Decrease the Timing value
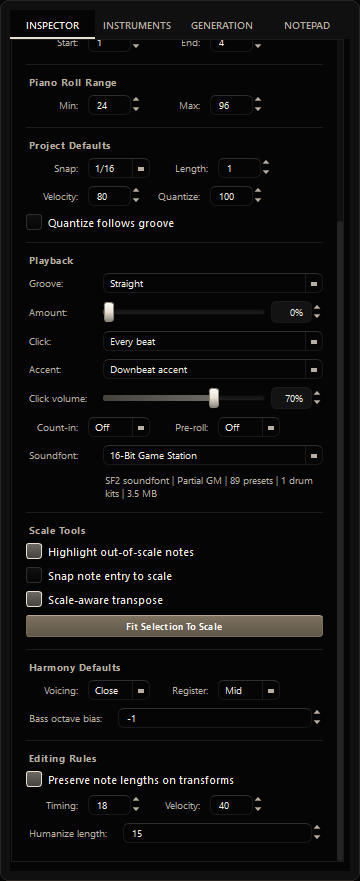 [136, 810]
